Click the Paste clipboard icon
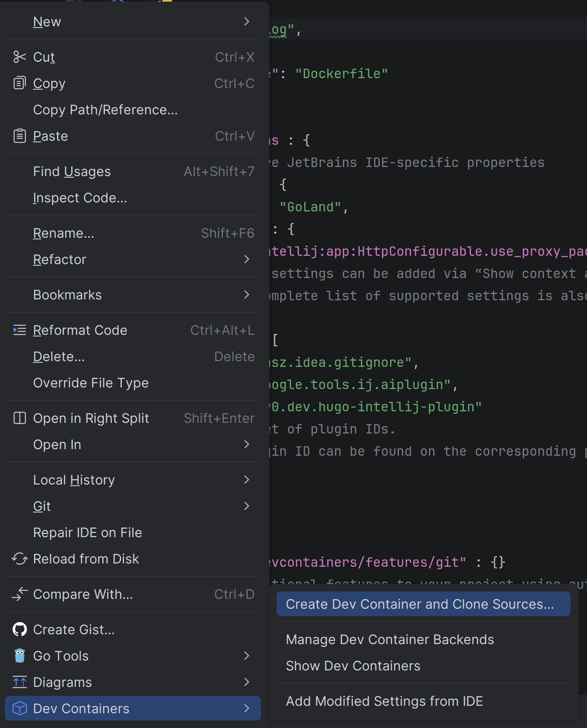Viewport: 587px width, 728px height. pos(19,136)
